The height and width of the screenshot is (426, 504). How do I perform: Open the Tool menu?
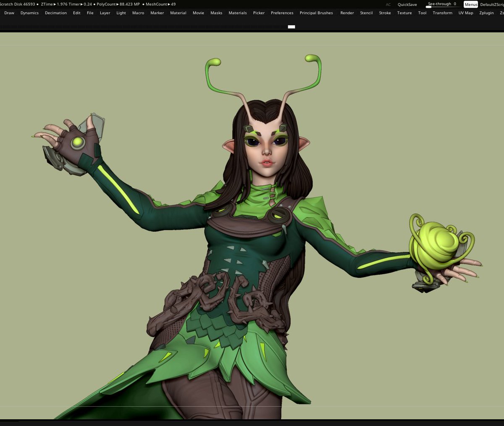[423, 13]
